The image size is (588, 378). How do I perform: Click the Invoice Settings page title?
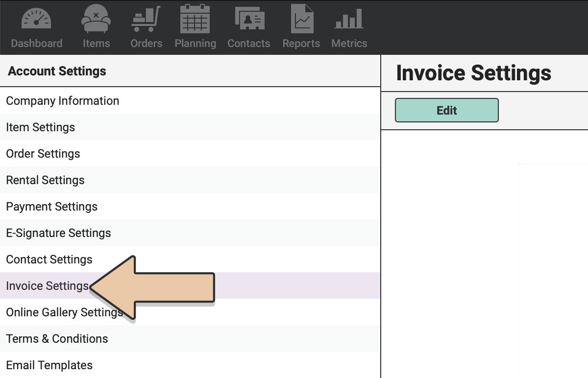(x=473, y=73)
